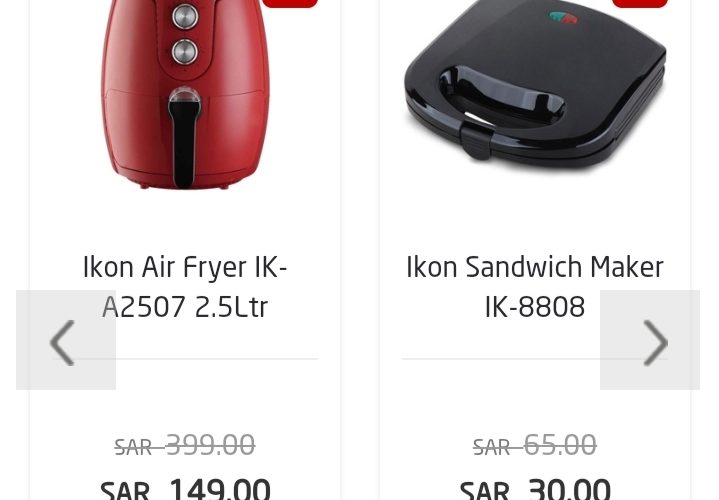719x500 pixels.
Task: Go to previous products with left arrow
Action: tap(66, 340)
